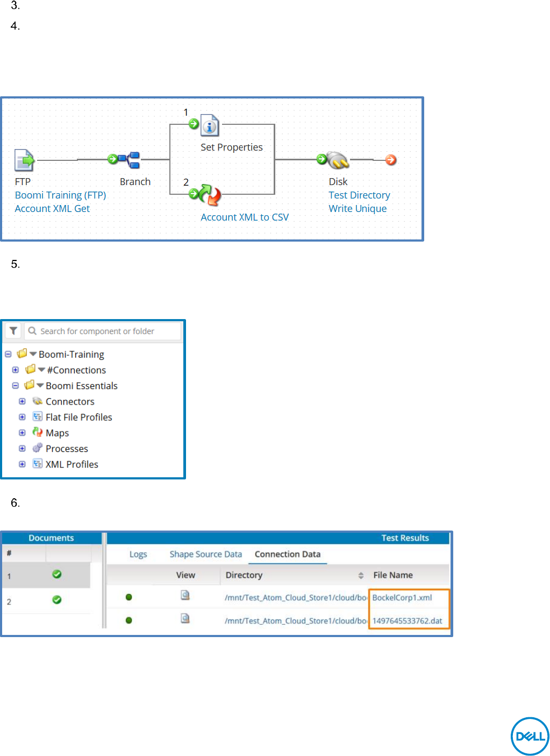This screenshot has height=756, width=550.
Task: Collapse the Boomi-Training root node
Action: [8, 354]
